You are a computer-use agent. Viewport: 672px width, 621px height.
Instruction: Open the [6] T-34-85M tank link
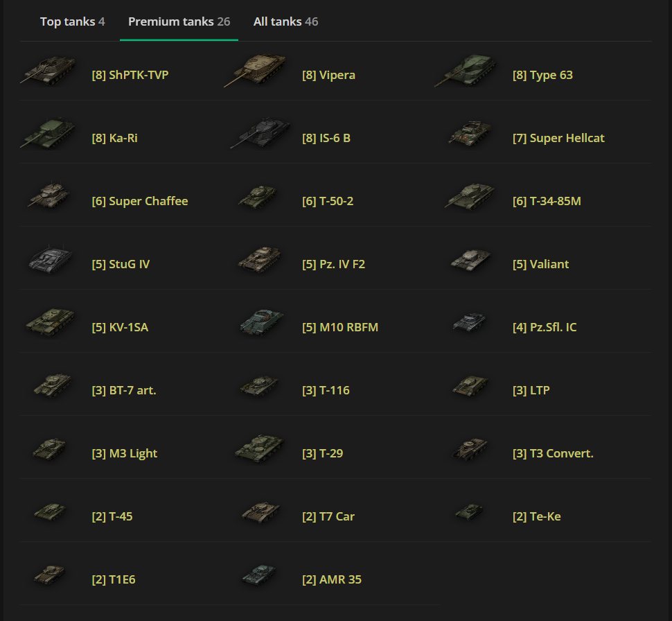click(x=546, y=201)
